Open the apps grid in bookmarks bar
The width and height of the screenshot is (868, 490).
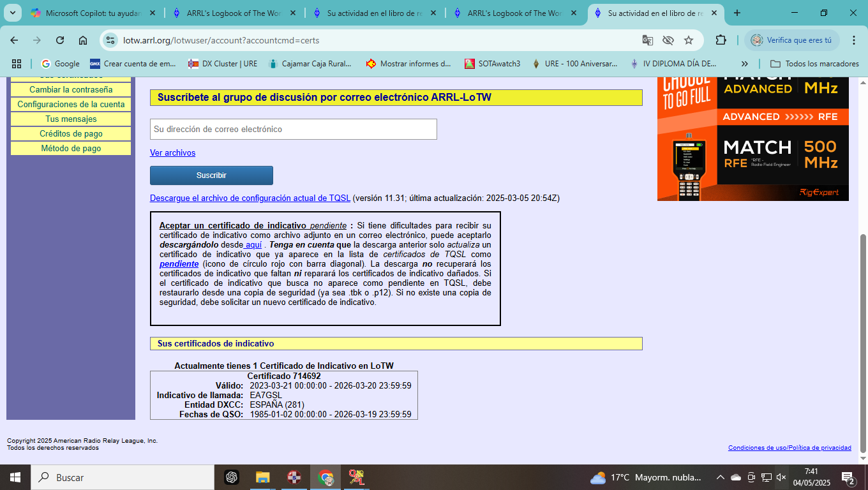tap(17, 63)
